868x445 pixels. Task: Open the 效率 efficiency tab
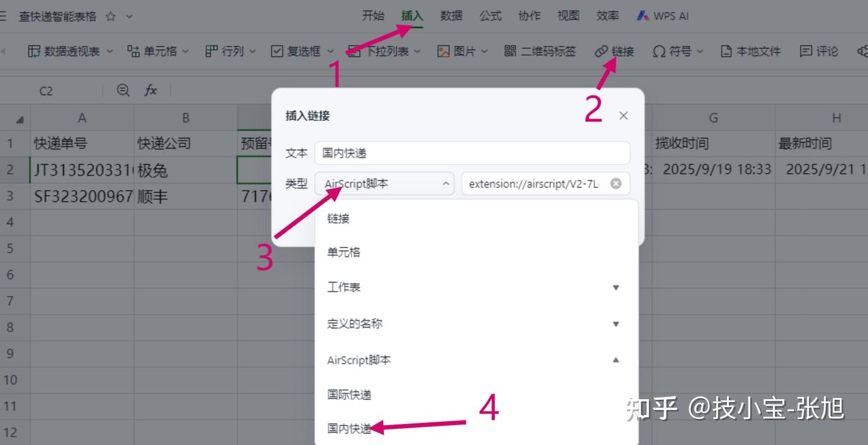click(x=607, y=16)
